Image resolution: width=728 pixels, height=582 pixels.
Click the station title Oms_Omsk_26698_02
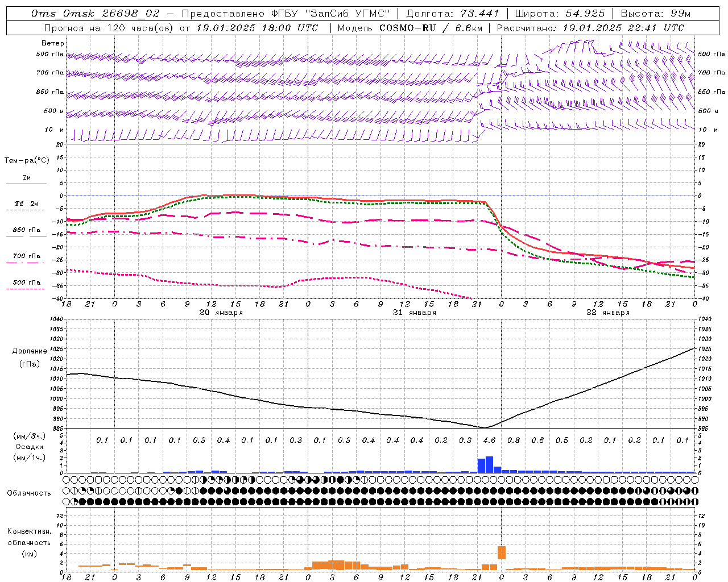coord(96,14)
